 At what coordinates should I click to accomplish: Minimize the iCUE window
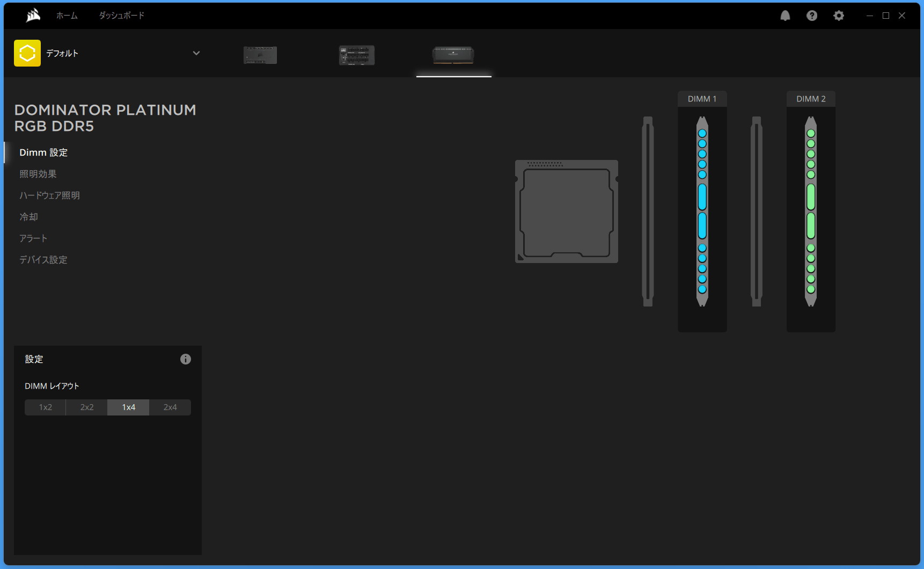pos(870,16)
